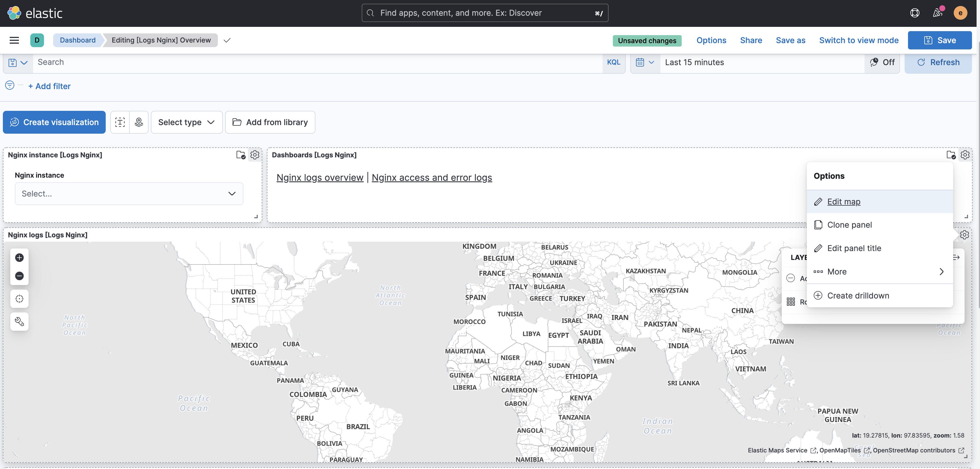Click into the KQL Search field
This screenshot has width=980, height=469.
pyautogui.click(x=316, y=62)
